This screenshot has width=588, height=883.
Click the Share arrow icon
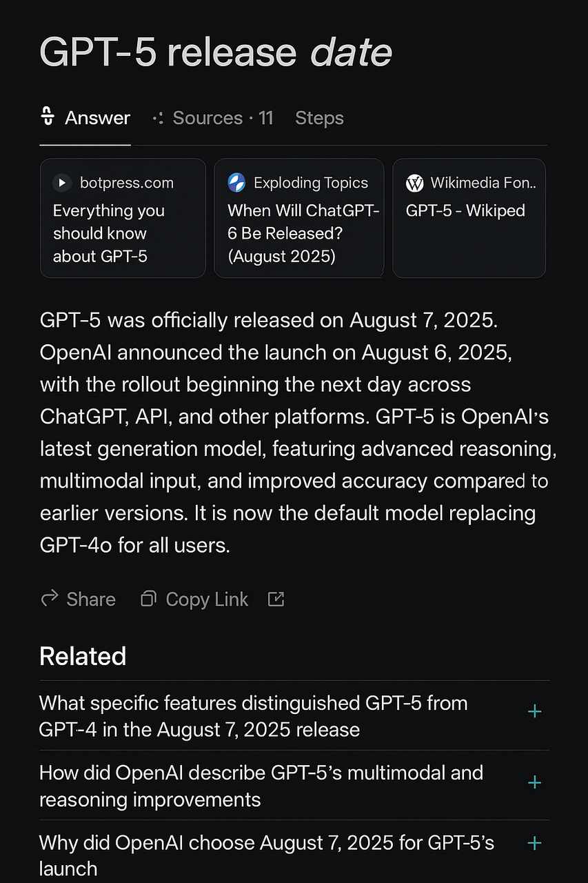pyautogui.click(x=50, y=599)
